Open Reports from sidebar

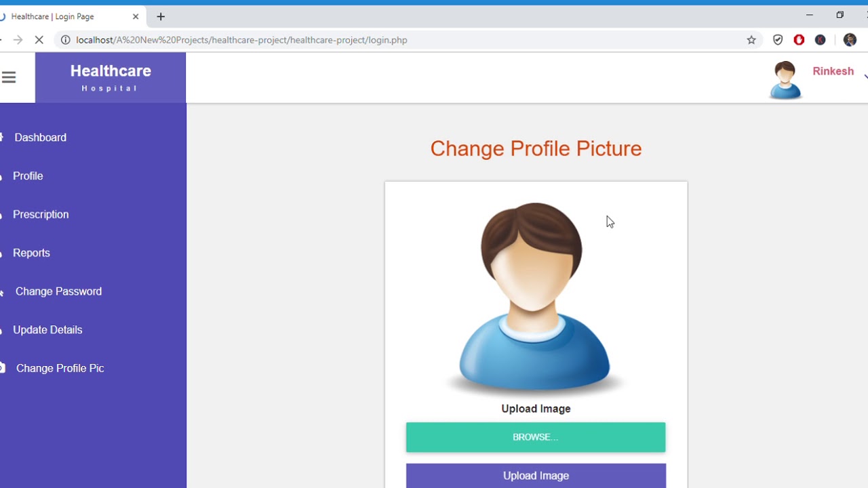point(31,253)
